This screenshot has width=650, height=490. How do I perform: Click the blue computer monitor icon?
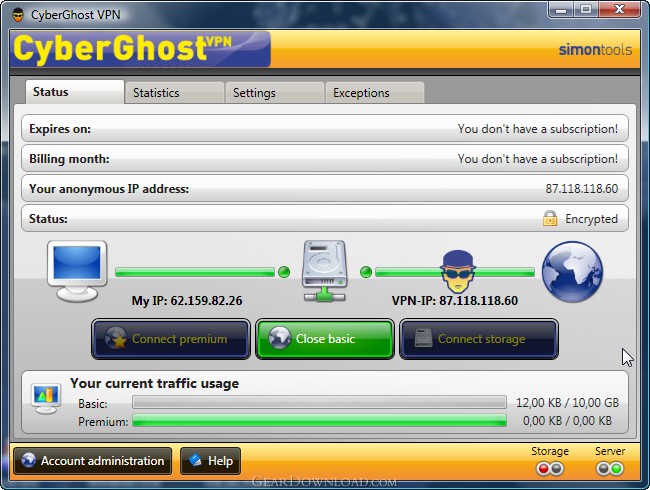[77, 271]
